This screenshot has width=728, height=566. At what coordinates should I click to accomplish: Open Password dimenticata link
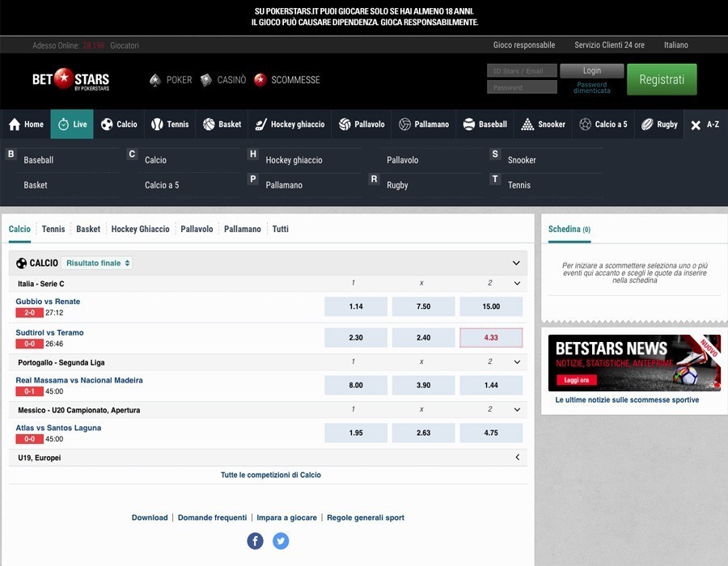coord(592,87)
